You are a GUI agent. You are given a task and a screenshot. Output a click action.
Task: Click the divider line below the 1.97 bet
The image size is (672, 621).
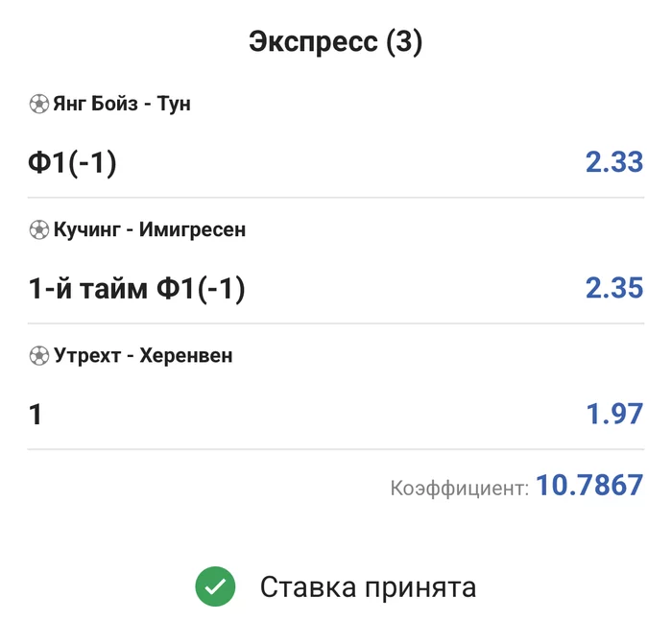click(336, 449)
